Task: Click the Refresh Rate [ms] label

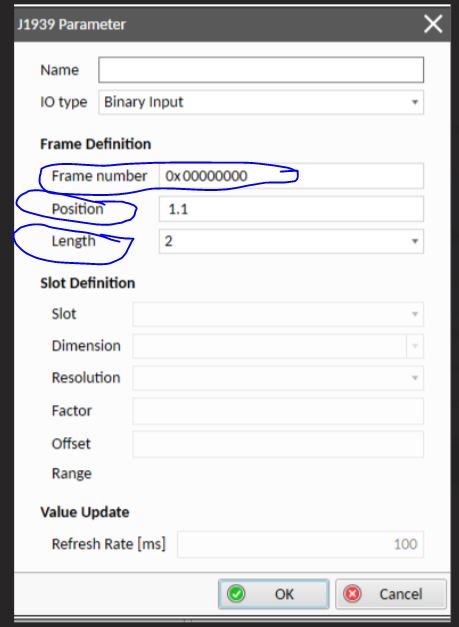Action: (109, 544)
